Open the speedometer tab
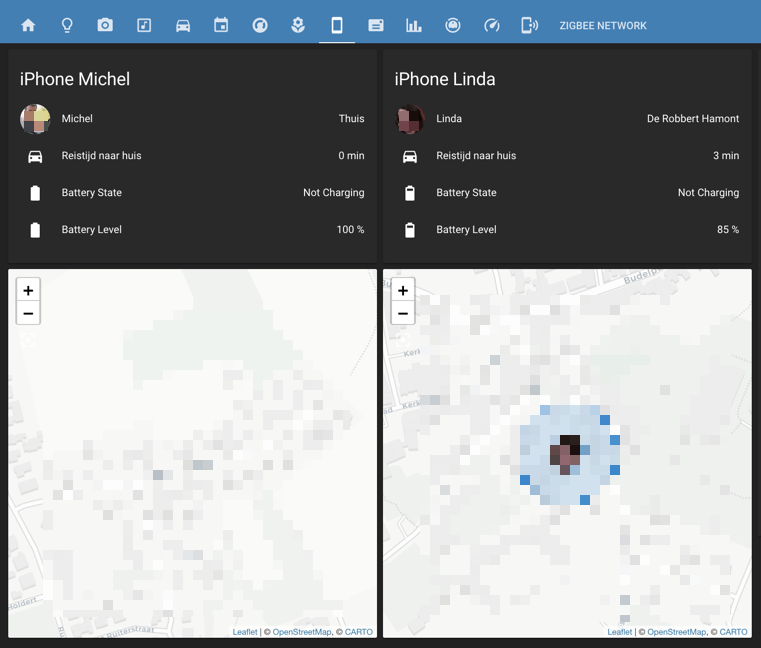Viewport: 761px width, 648px height. coord(491,25)
